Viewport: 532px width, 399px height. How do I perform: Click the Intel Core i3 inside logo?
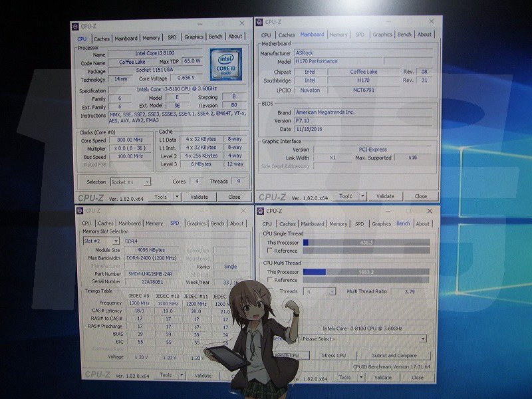pos(225,65)
